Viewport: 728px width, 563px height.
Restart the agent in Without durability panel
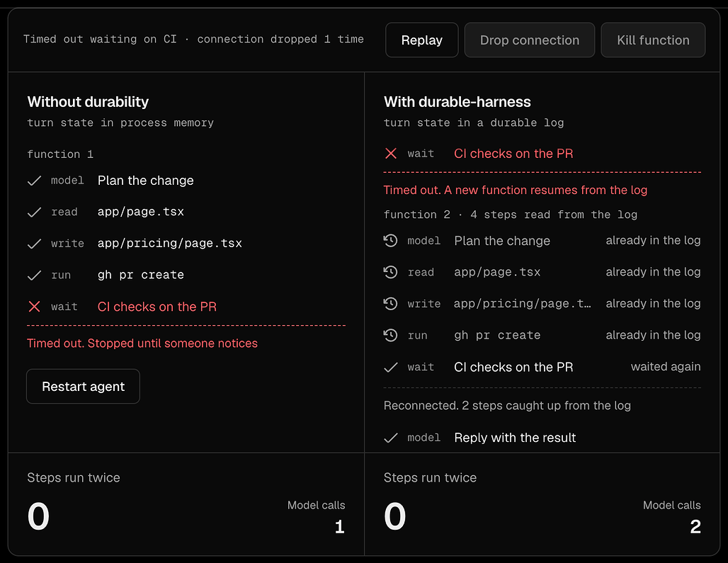point(83,386)
